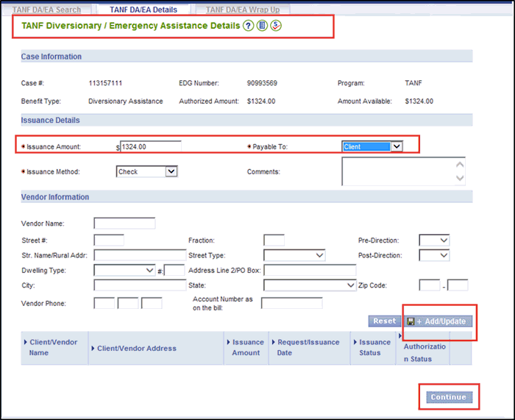Viewport: 515px width, 420px height.
Task: Switch to TANF DA/EA Search tab
Action: pos(46,10)
